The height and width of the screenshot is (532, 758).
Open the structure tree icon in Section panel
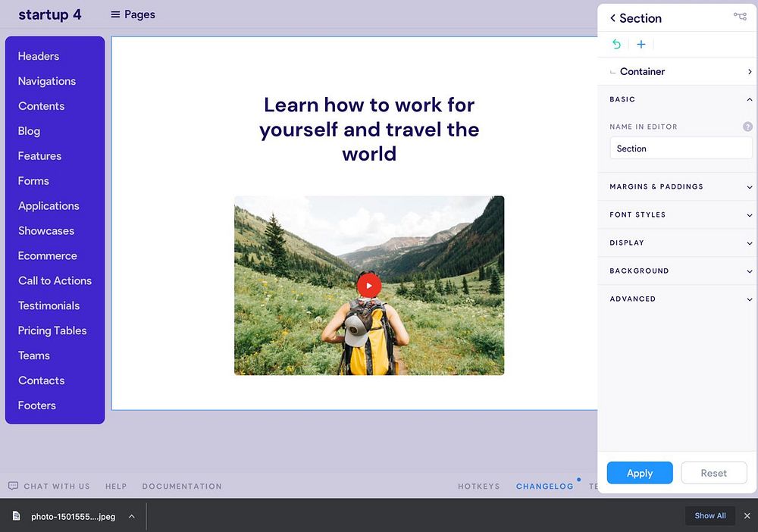[740, 16]
